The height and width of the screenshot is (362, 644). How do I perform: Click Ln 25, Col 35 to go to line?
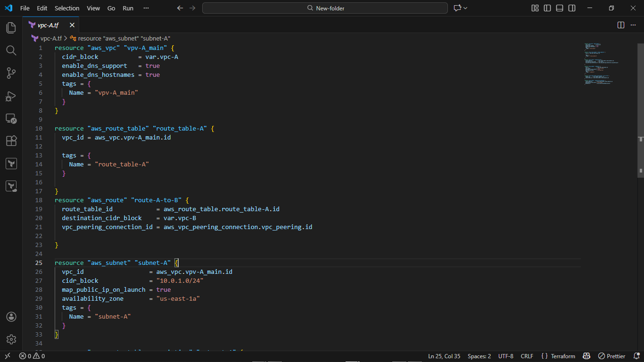point(444,356)
